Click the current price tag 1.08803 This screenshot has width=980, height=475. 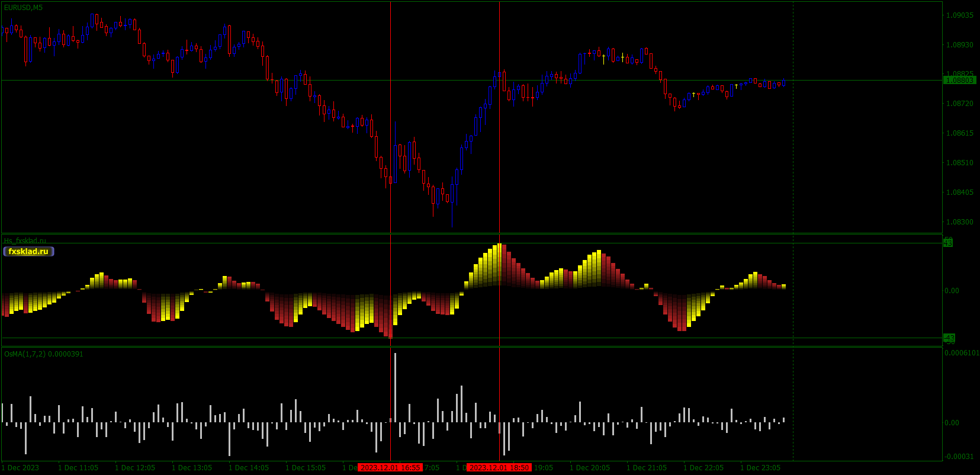[959, 80]
